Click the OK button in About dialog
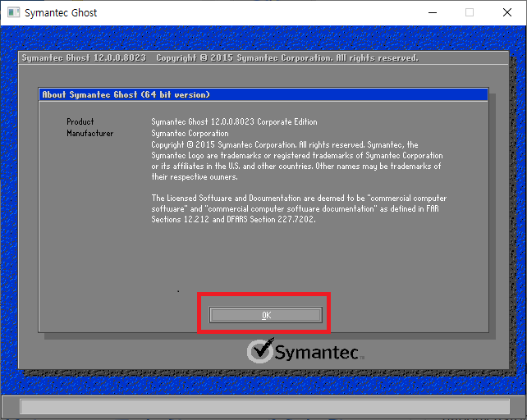 point(265,315)
